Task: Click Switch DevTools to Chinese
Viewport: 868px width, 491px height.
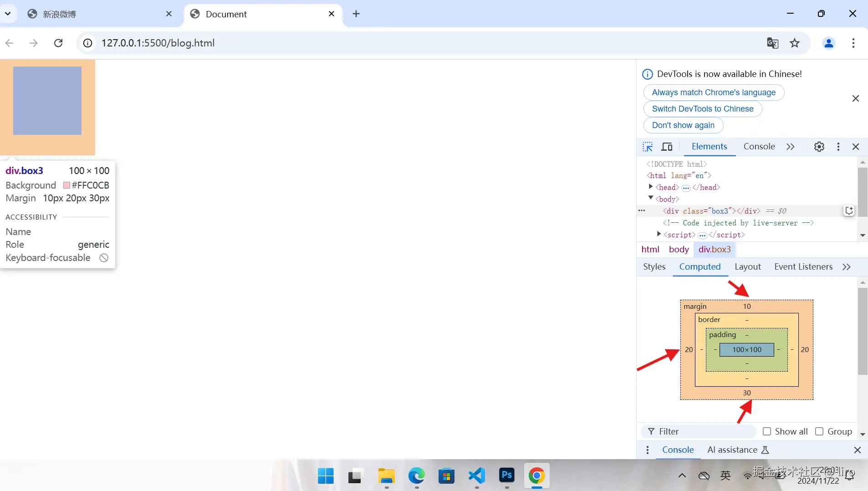Action: pyautogui.click(x=703, y=109)
